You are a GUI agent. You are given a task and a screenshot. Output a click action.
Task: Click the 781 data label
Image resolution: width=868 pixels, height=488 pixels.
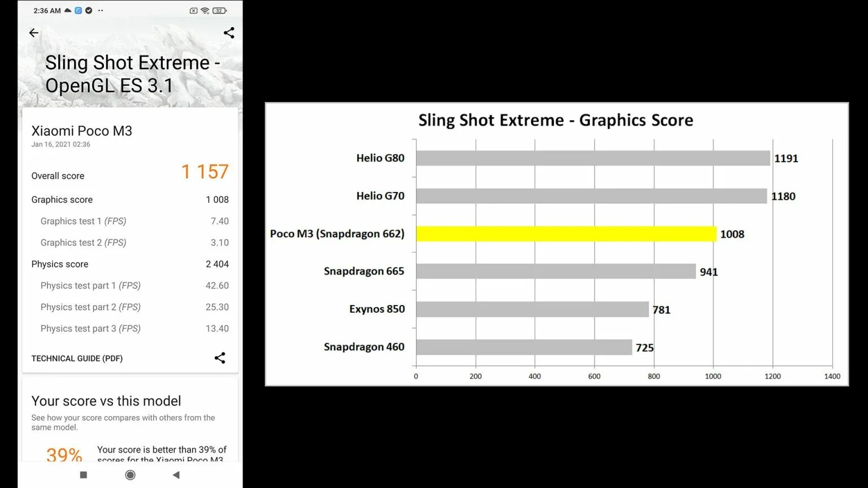tap(661, 310)
